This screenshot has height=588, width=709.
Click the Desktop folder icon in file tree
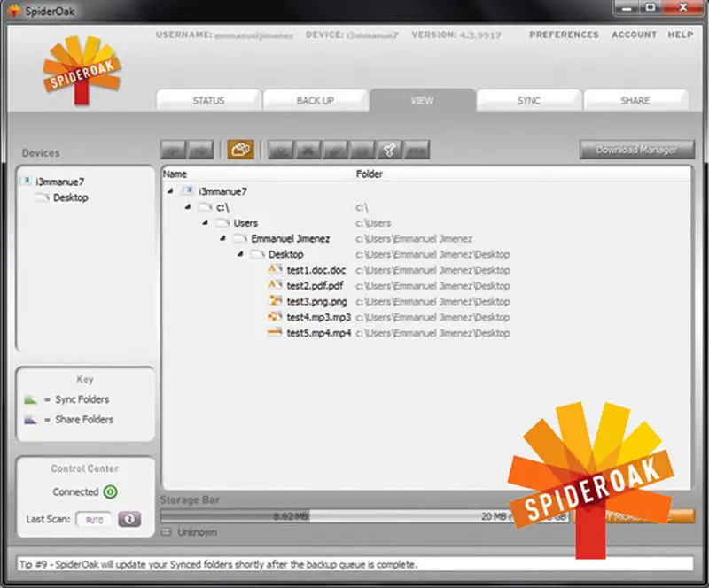coord(258,254)
